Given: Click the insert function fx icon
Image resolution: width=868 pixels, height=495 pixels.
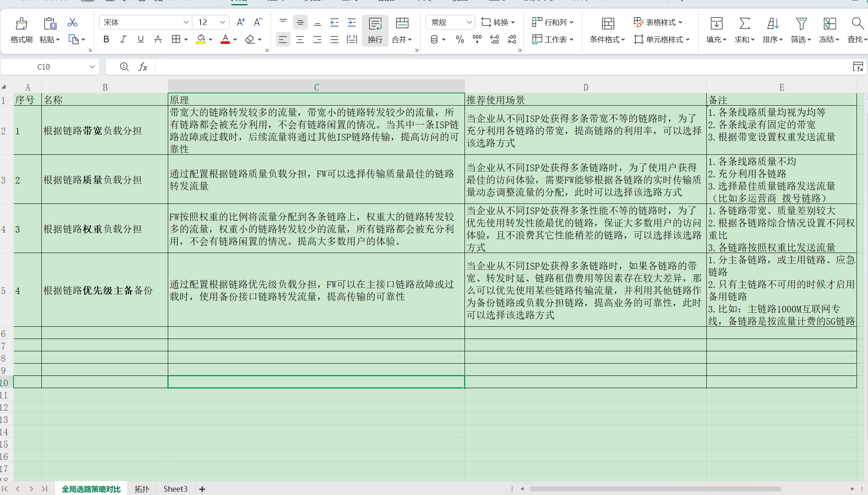Looking at the screenshot, I should tap(143, 67).
